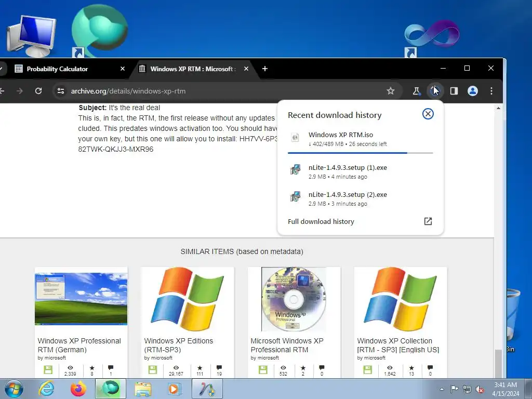Click the Windows XP RTM.iso file icon
The height and width of the screenshot is (399, 532).
coord(295,137)
